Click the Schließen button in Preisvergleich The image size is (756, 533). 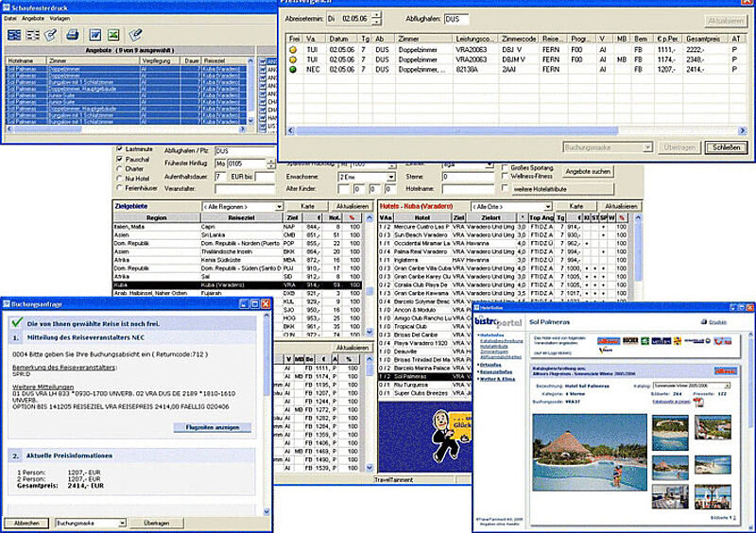[726, 147]
